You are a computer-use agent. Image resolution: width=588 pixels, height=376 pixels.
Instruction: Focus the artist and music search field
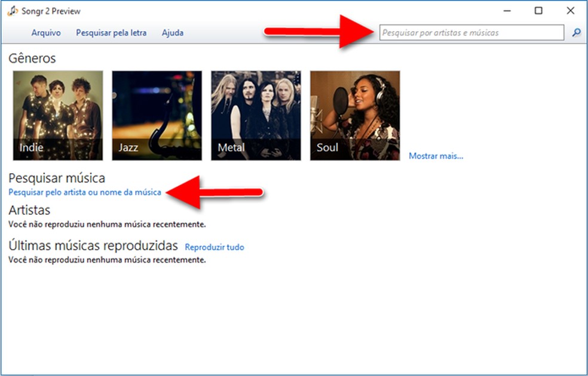tap(471, 33)
